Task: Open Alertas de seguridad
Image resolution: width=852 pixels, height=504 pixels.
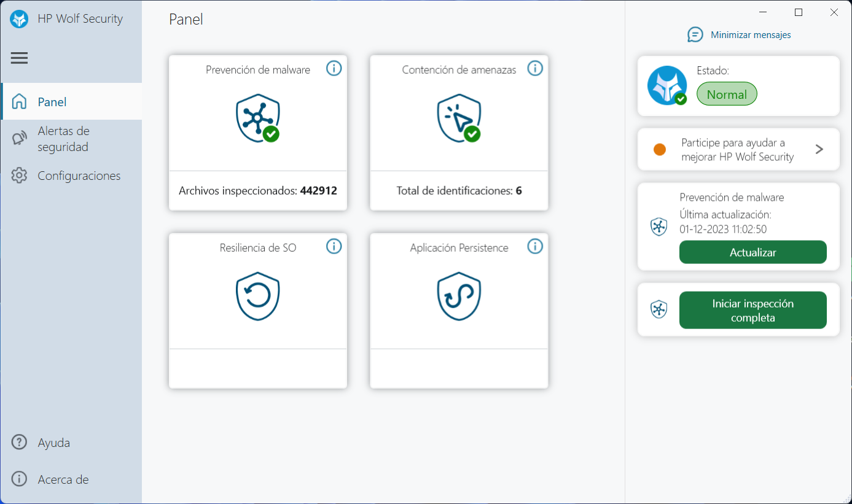Action: 71,139
